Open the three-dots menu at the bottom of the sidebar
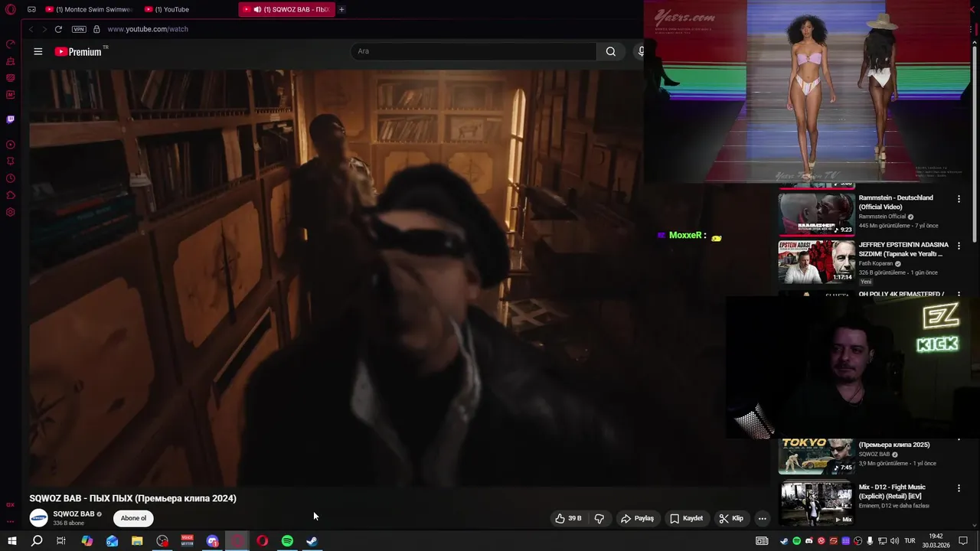This screenshot has height=551, width=980. (11, 521)
